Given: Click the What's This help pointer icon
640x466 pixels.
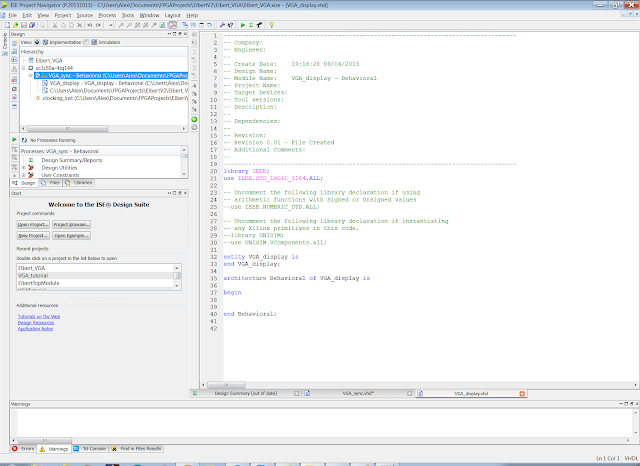Looking at the screenshot, I should click(231, 25).
